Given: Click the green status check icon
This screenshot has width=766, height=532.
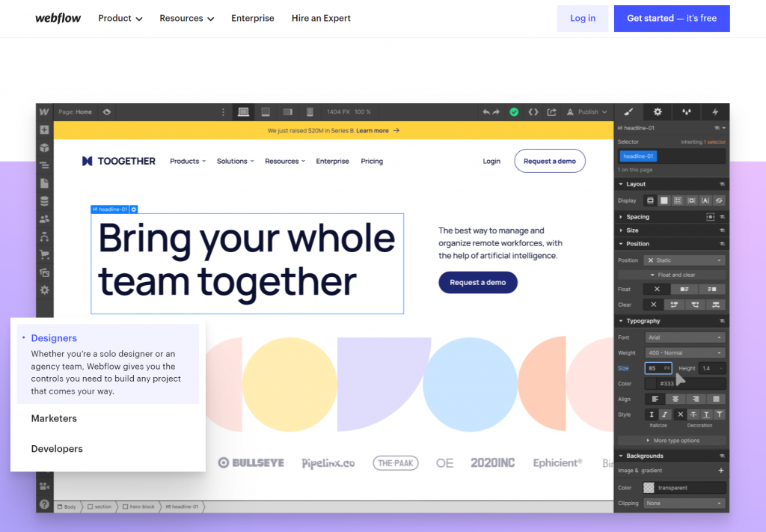Looking at the screenshot, I should (x=514, y=112).
